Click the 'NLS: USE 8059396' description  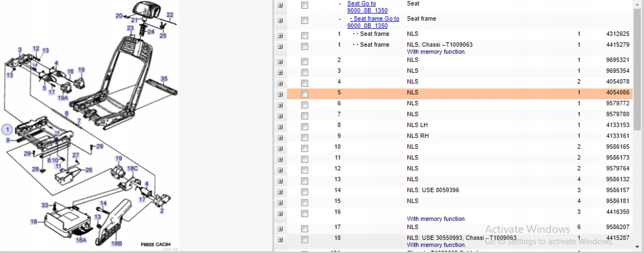point(433,190)
